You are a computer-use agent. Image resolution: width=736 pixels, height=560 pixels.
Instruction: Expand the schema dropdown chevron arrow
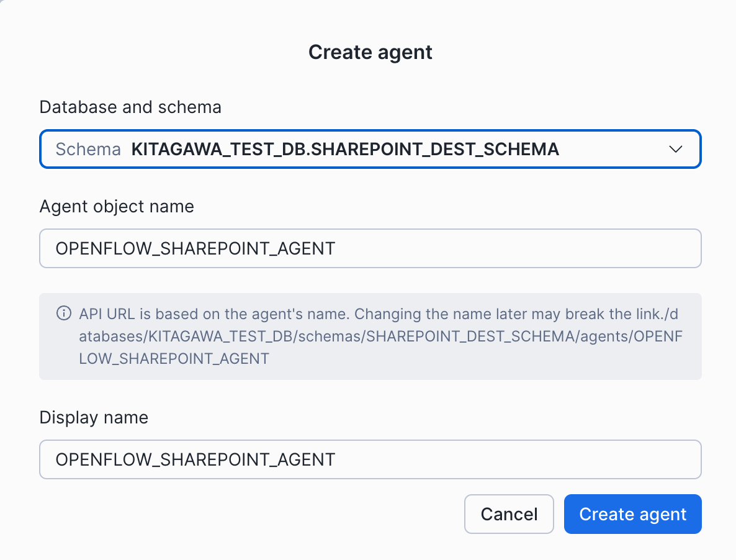click(676, 149)
